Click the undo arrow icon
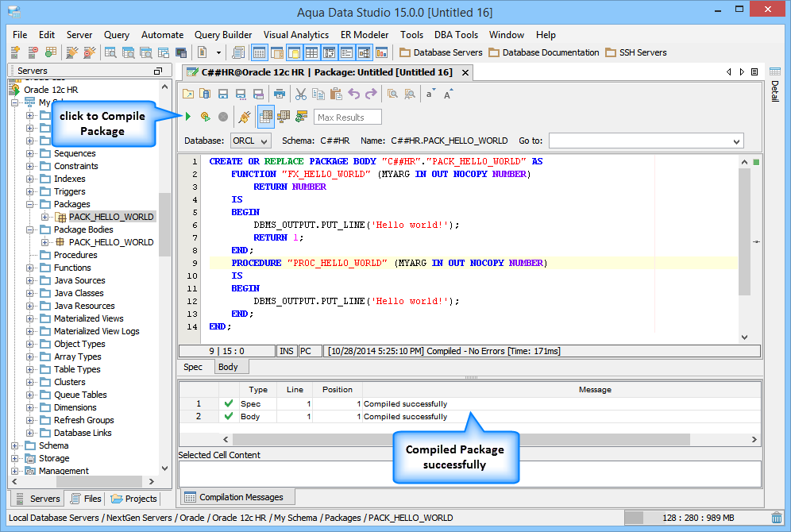This screenshot has height=532, width=791. tap(353, 94)
